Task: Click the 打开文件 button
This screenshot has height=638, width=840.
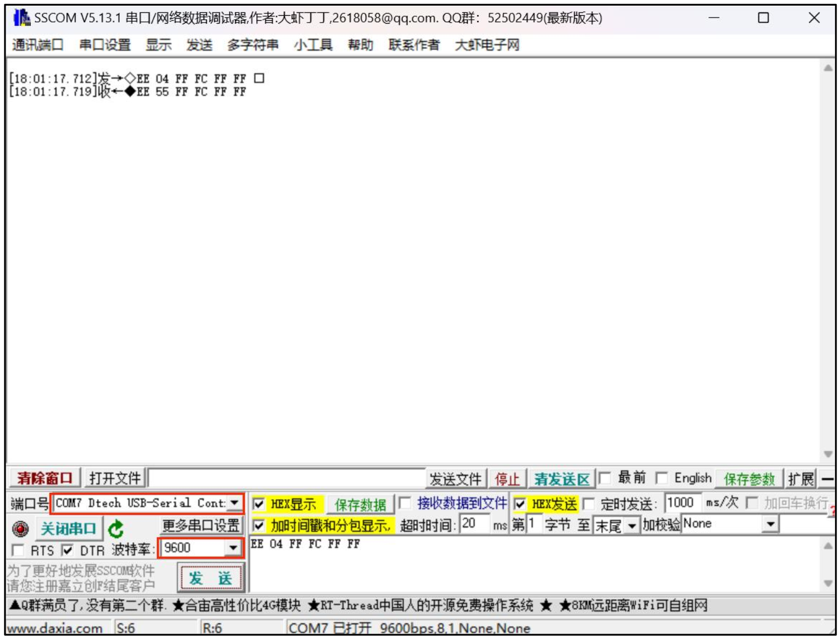Action: pyautogui.click(x=115, y=478)
